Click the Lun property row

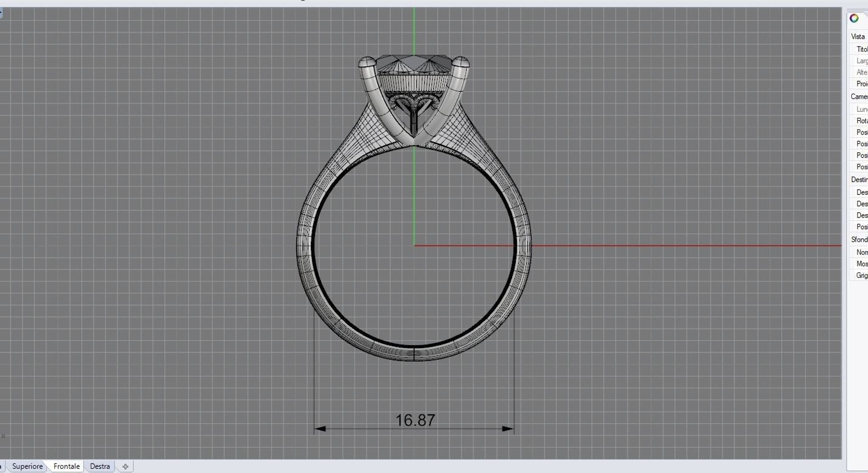tap(859, 109)
